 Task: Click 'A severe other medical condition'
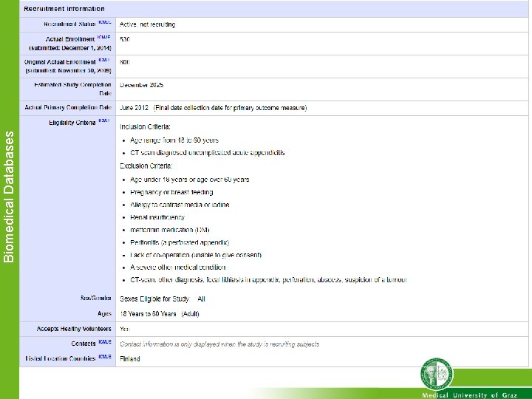[x=178, y=267]
